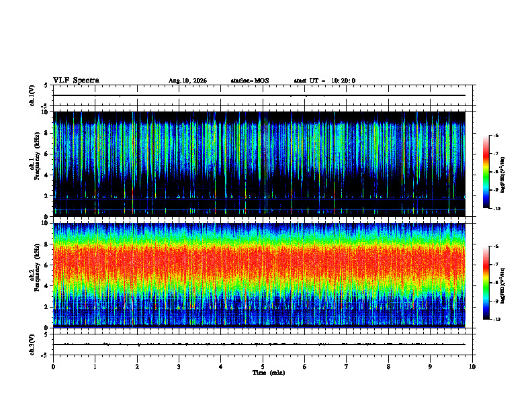Click the "VLF Spectra" plot title

[76, 81]
